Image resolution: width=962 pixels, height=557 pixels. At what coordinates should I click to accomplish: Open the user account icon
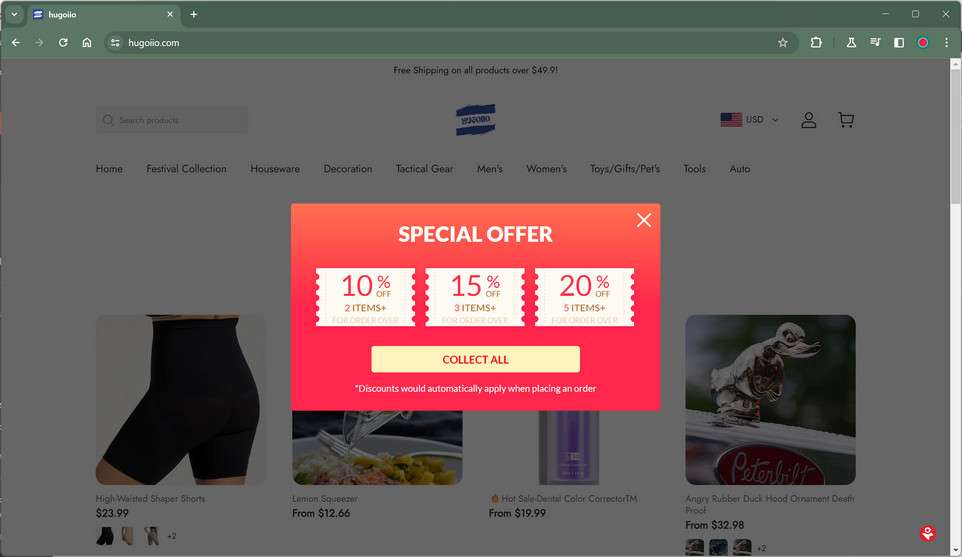pos(809,120)
